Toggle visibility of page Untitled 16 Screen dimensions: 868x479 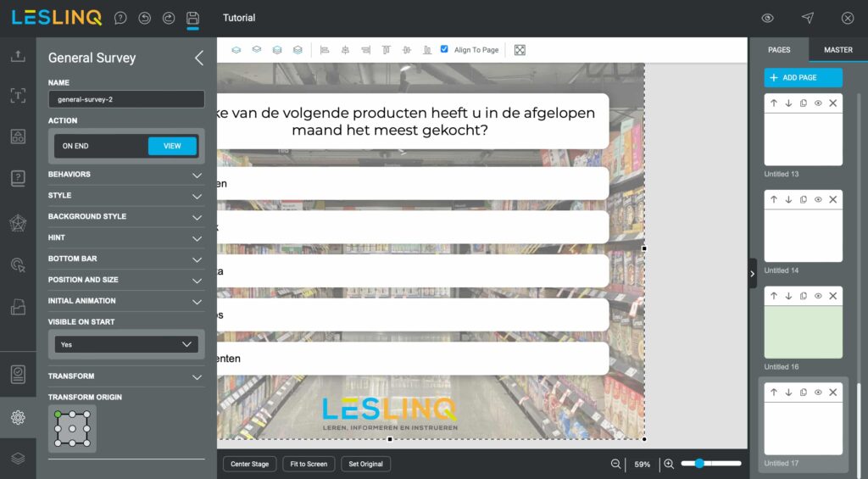click(x=818, y=296)
